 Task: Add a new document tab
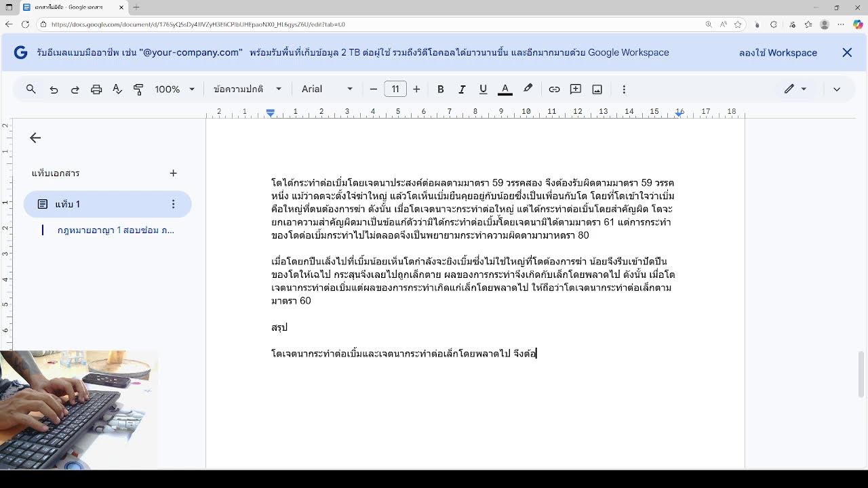(173, 173)
